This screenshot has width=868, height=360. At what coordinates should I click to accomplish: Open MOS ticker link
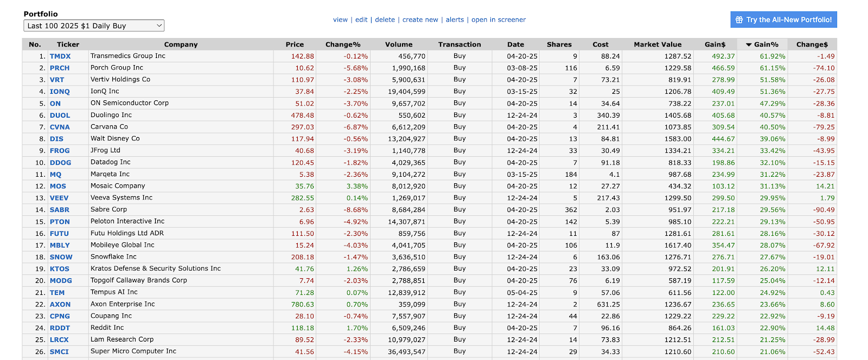coord(58,186)
